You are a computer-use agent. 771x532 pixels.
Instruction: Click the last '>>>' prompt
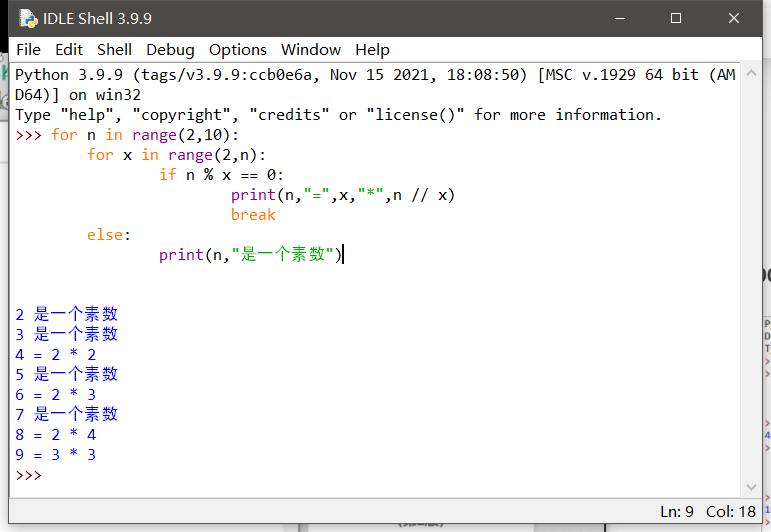click(29, 475)
